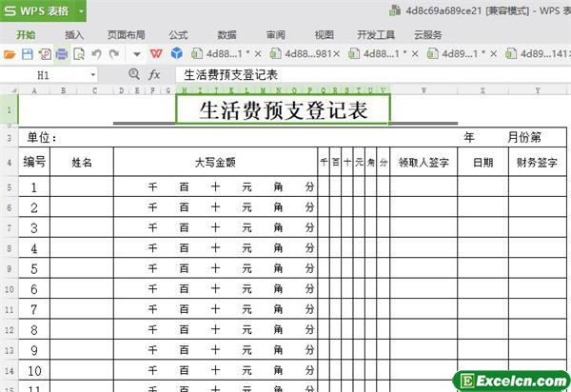Click the formula bar text 生活费预支登记表
Screen dimensions: 571x392
(x=231, y=75)
